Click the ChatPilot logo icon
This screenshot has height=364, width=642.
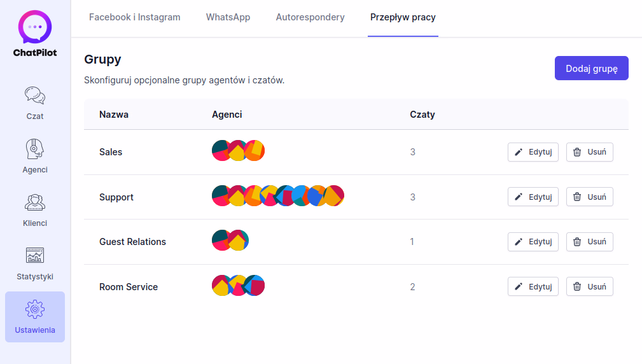coord(35,27)
